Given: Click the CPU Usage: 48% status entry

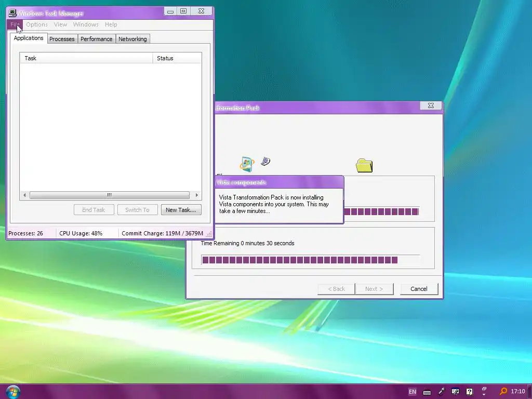Looking at the screenshot, I should coord(81,233).
